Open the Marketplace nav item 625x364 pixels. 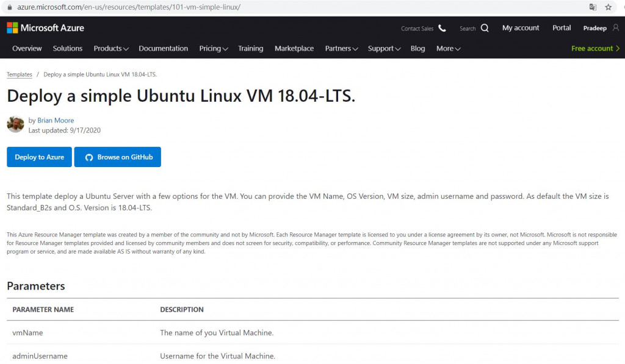point(294,49)
